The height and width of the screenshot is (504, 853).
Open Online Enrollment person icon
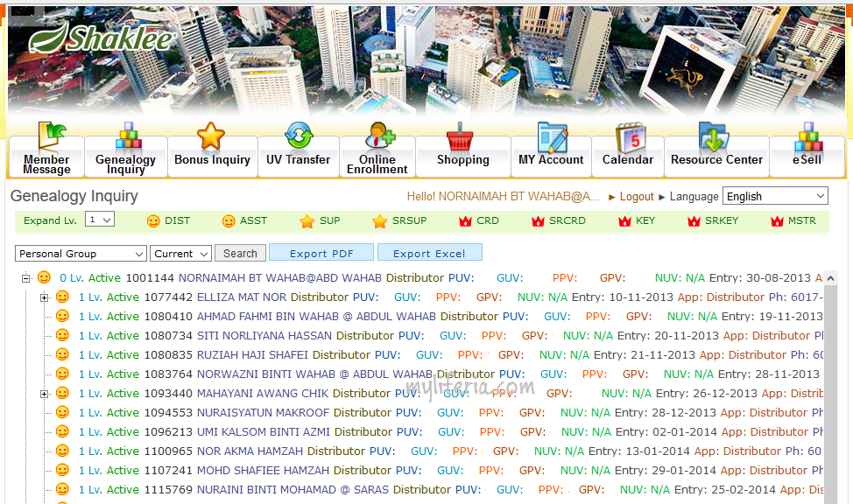tap(380, 136)
